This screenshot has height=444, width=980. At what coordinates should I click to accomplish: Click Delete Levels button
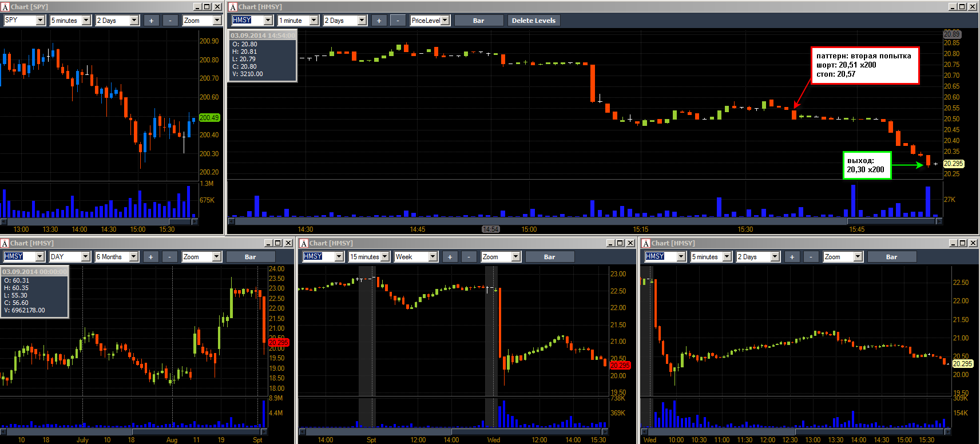click(x=533, y=20)
